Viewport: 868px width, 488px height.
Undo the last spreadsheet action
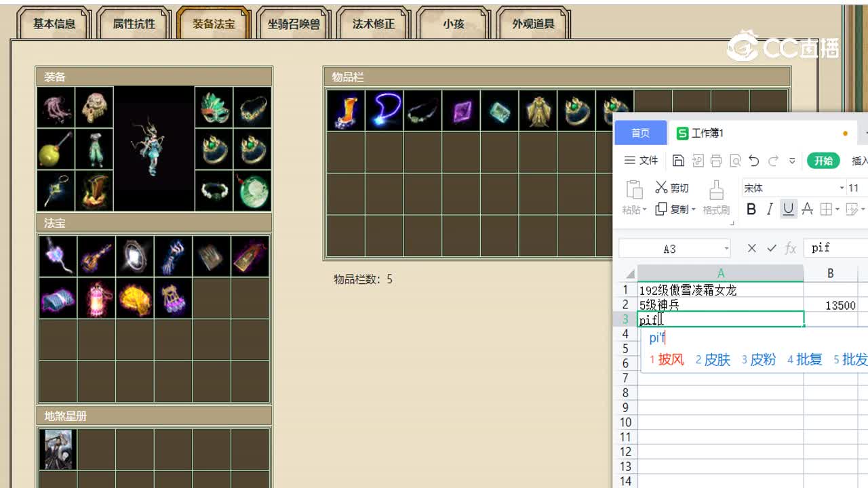(x=754, y=161)
